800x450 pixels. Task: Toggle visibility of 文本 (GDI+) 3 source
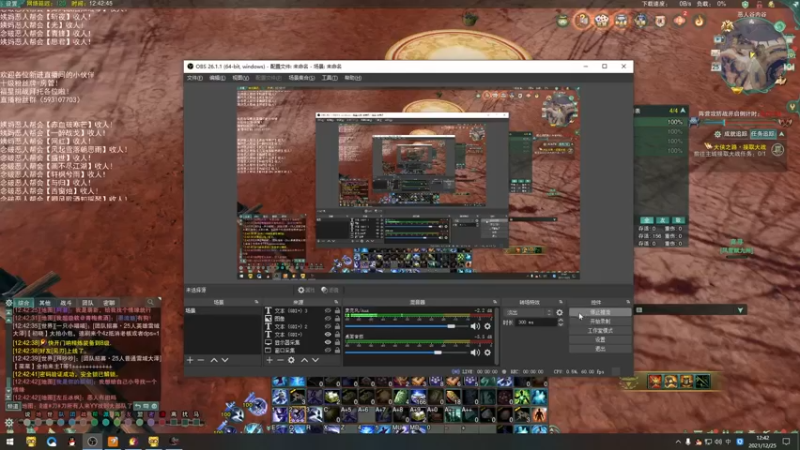328,311
